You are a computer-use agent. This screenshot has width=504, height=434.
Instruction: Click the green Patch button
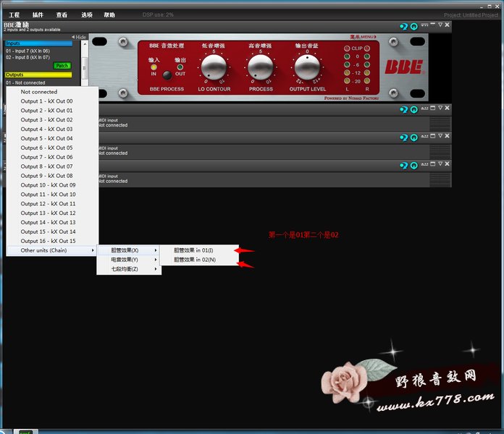coord(62,66)
